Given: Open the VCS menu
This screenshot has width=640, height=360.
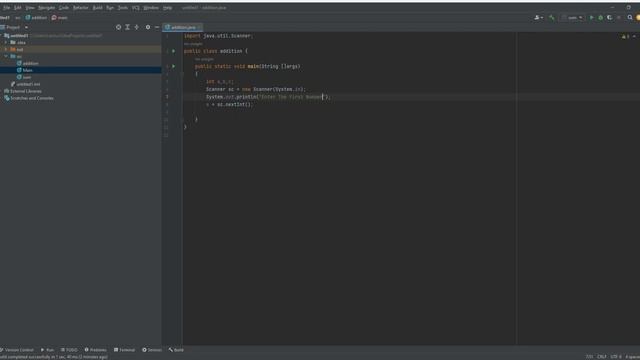Looking at the screenshot, I should (136, 8).
